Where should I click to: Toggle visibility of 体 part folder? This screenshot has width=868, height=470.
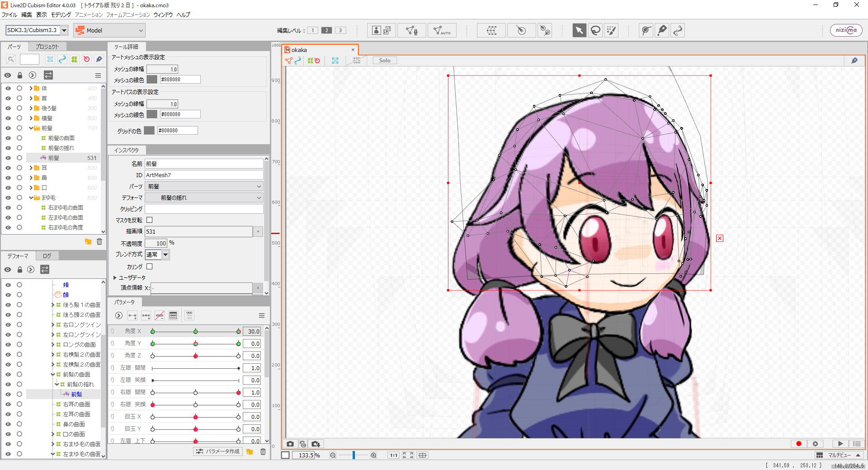[8, 89]
